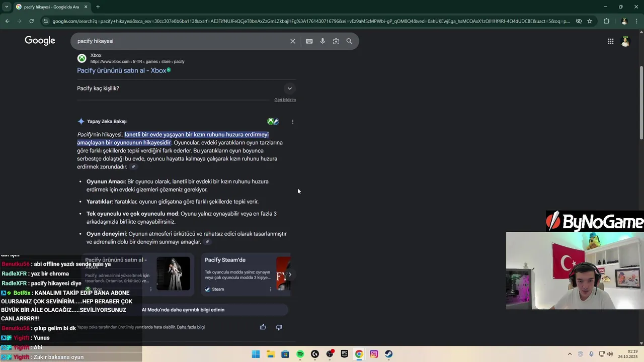This screenshot has height=362, width=644.
Task: Open a new Chrome tab
Action: point(98,7)
